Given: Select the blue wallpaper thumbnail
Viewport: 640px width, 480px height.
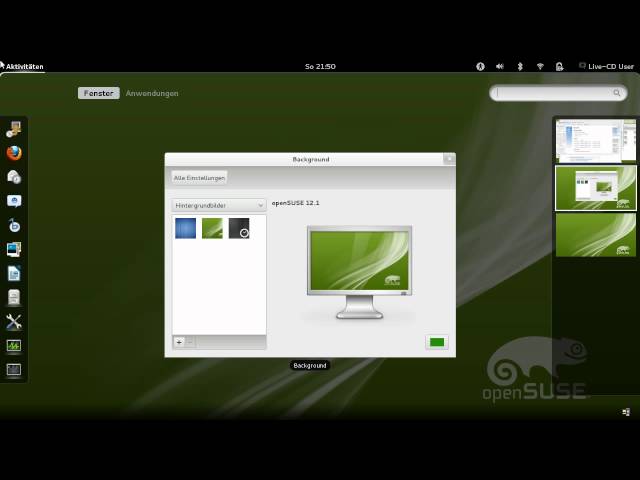Looking at the screenshot, I should pos(186,228).
